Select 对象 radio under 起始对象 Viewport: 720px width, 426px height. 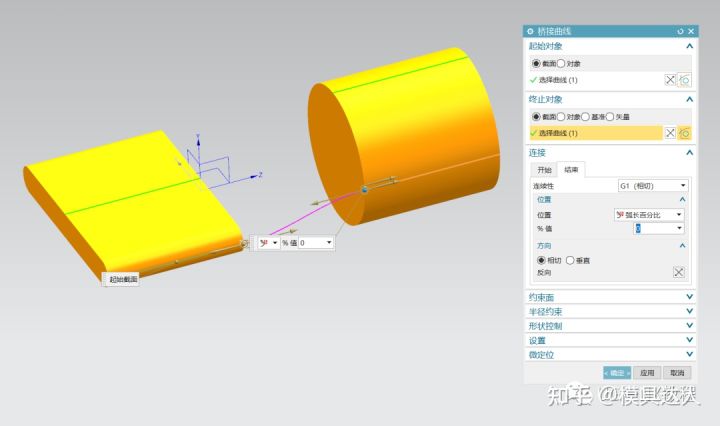pos(561,63)
